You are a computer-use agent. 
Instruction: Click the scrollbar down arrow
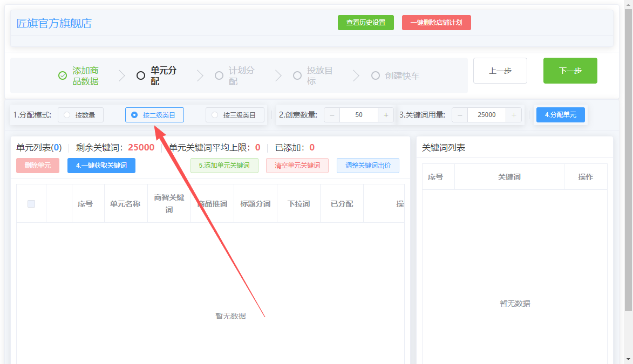coord(628,359)
